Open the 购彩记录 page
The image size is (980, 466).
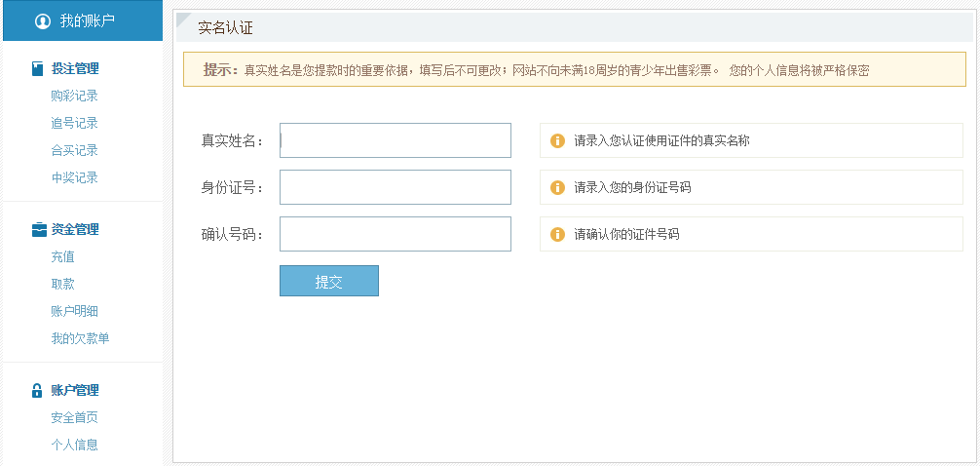pos(74,97)
